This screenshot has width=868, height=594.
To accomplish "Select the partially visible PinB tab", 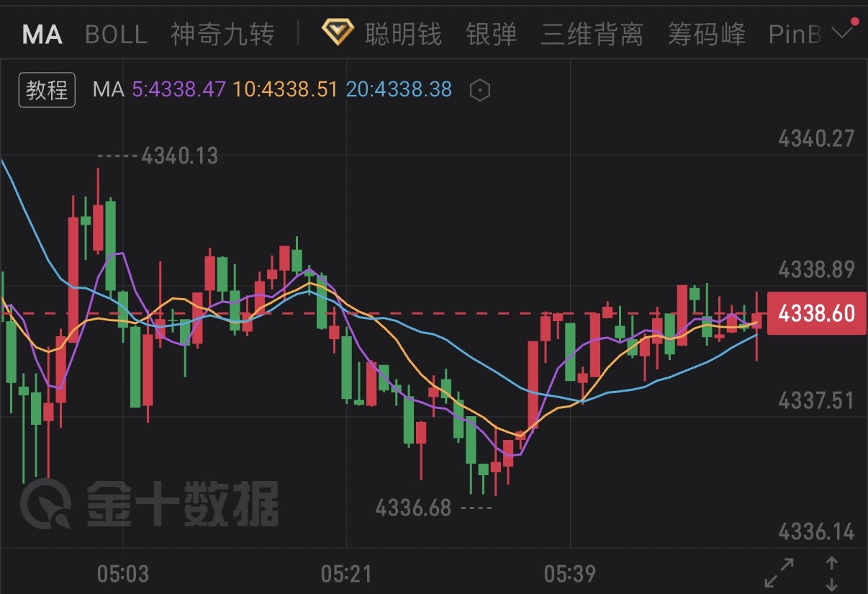I will pyautogui.click(x=795, y=34).
